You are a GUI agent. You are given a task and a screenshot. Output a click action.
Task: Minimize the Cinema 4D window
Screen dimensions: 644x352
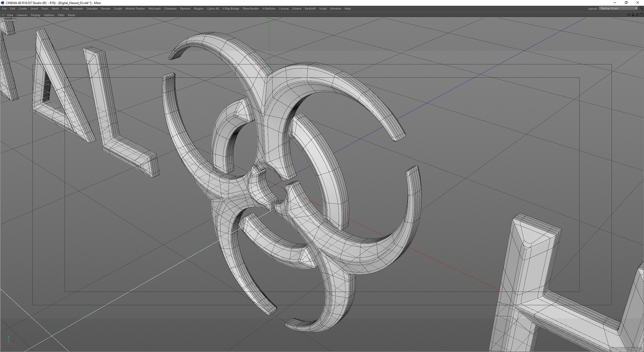pos(615,3)
